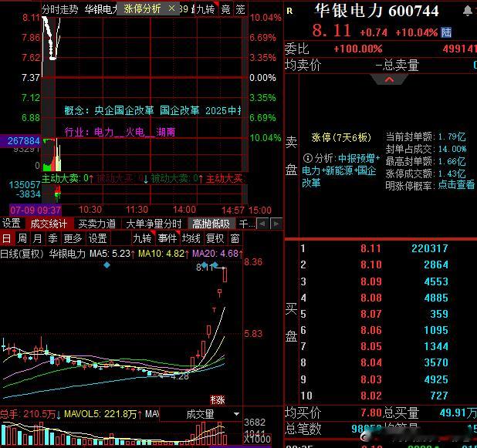Click the 中报预增+ analysis text link
This screenshot has height=448, width=477.
(359, 158)
